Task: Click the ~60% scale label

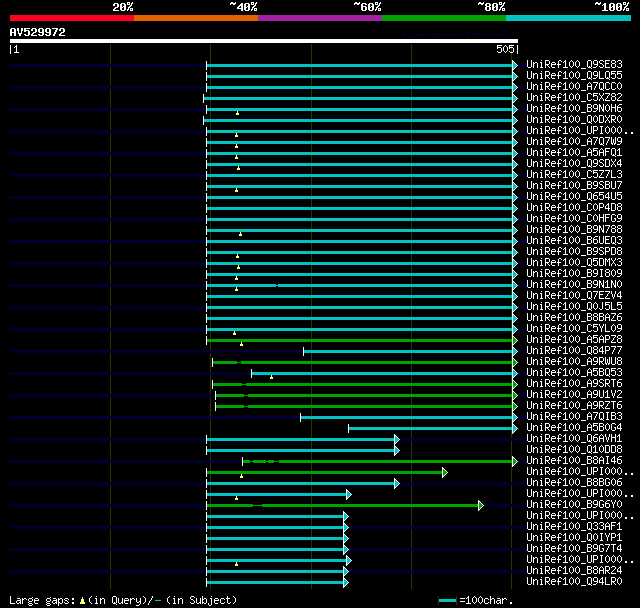Action: [367, 7]
